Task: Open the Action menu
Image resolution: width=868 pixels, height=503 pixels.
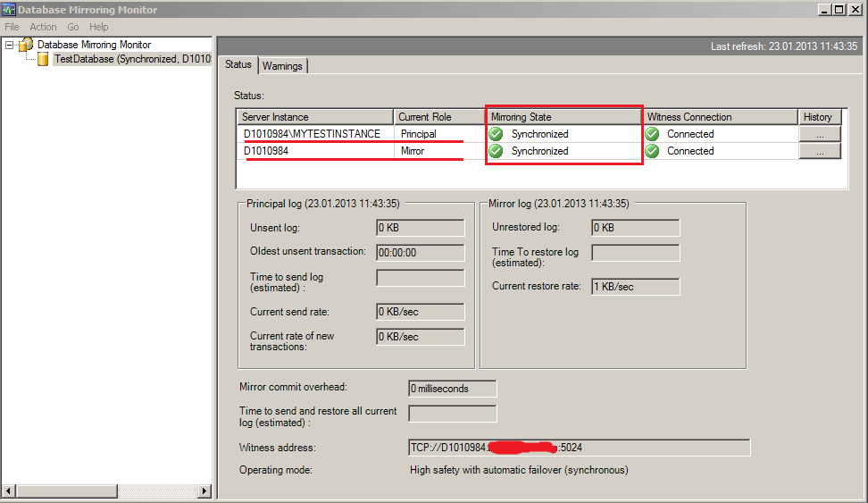Action: (x=43, y=27)
